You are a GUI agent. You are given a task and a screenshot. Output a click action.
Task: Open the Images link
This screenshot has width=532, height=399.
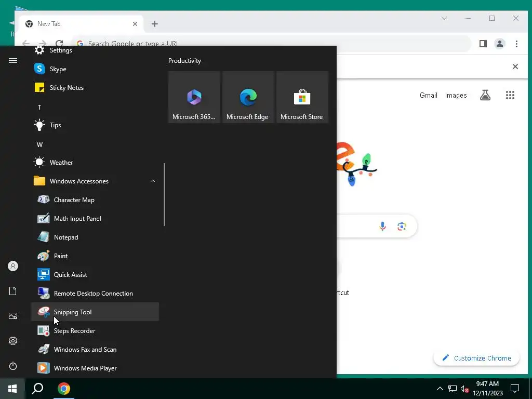coord(456,96)
